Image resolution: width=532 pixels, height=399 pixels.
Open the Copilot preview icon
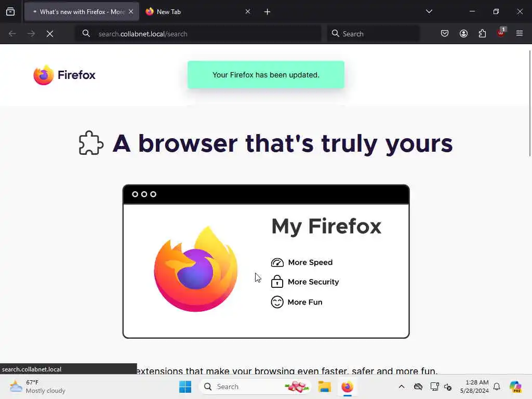click(x=515, y=387)
